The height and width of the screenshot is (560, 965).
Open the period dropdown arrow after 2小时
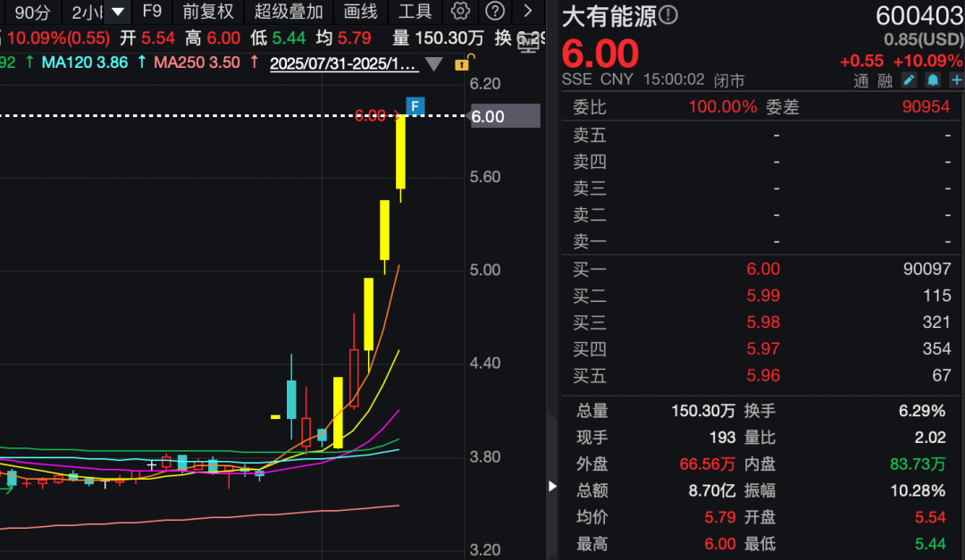(118, 12)
